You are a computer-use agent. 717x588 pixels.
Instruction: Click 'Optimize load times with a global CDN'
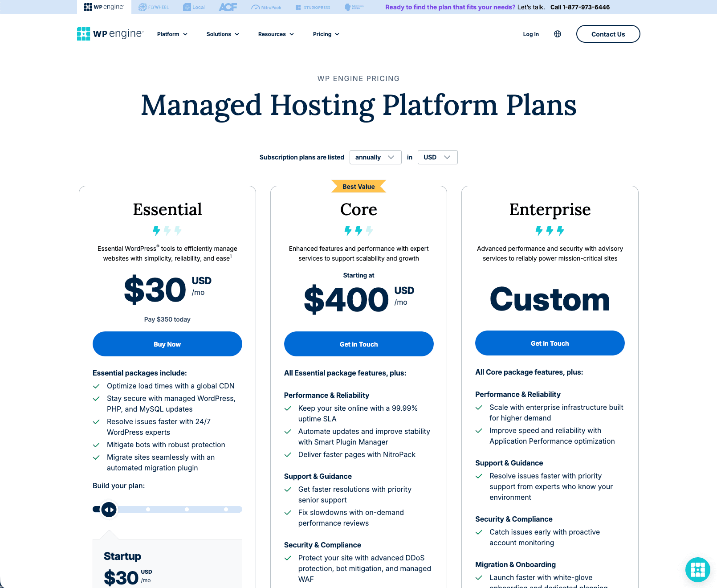[x=171, y=386]
